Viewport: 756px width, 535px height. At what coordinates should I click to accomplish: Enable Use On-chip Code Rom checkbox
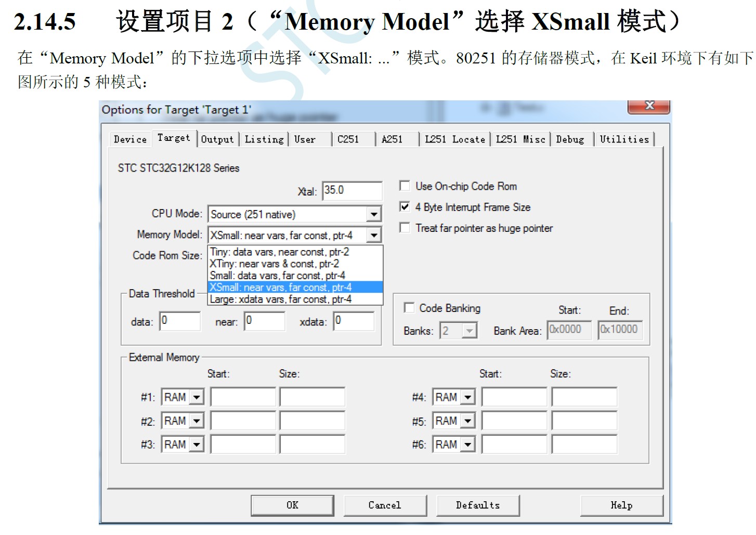tap(405, 186)
